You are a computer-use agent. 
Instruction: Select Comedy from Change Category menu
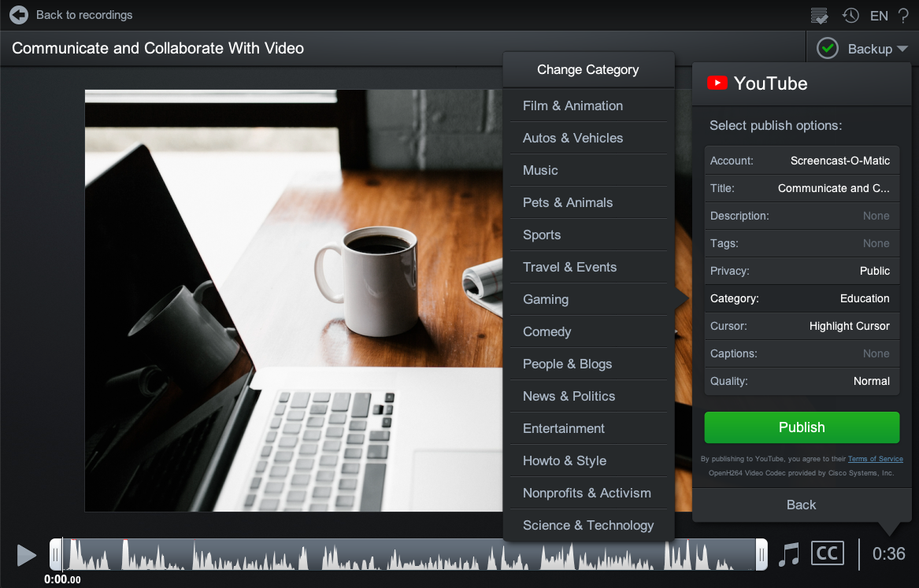588,331
